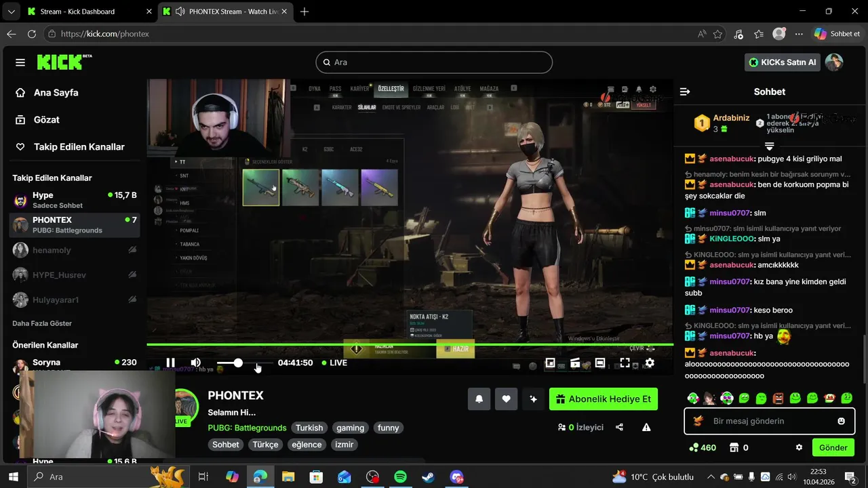Screen dimensions: 868x488
Task: Report the stream via warning triangle icon
Action: (646, 428)
